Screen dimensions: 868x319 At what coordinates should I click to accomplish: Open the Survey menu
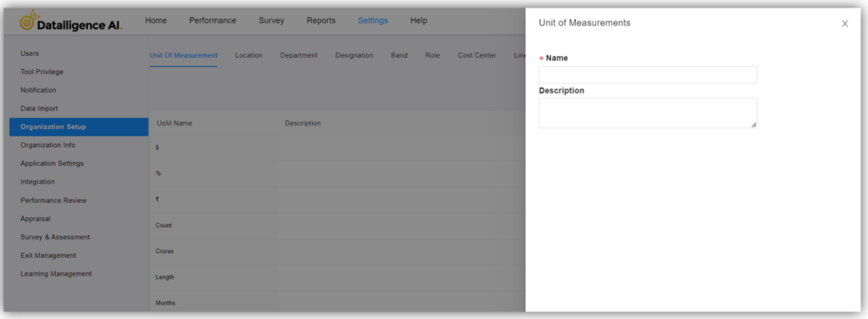coord(271,20)
